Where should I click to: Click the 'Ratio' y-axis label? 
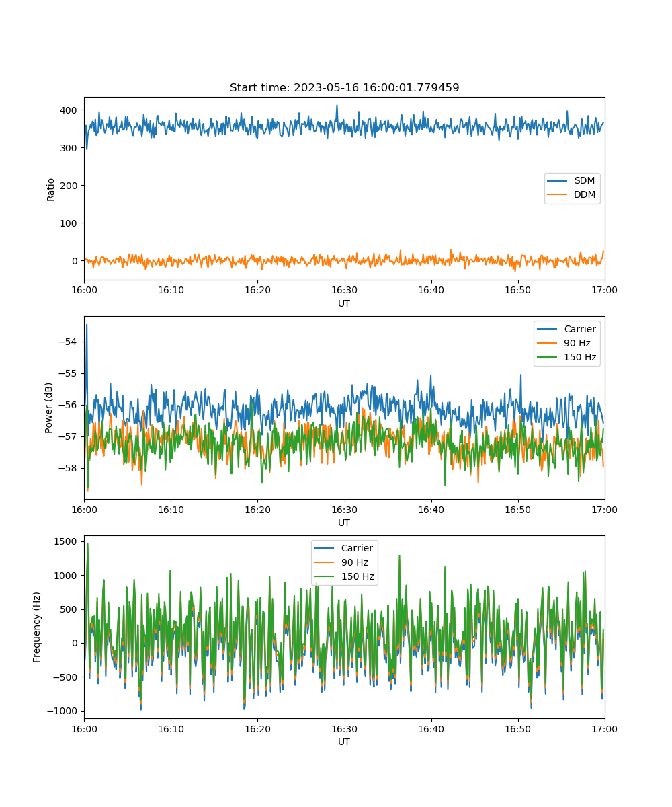tap(51, 188)
